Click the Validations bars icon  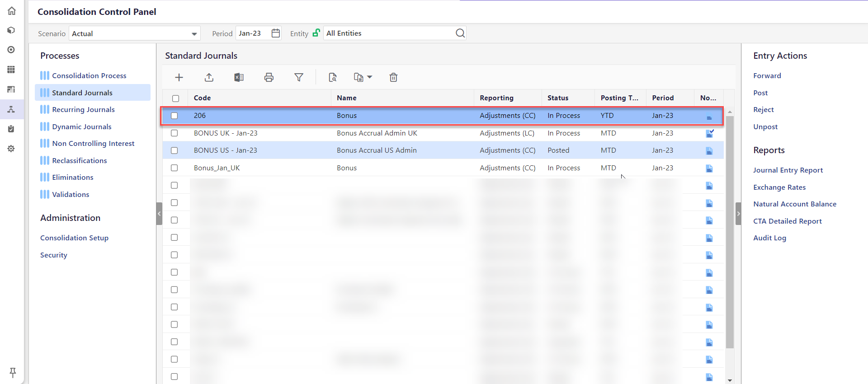[45, 194]
